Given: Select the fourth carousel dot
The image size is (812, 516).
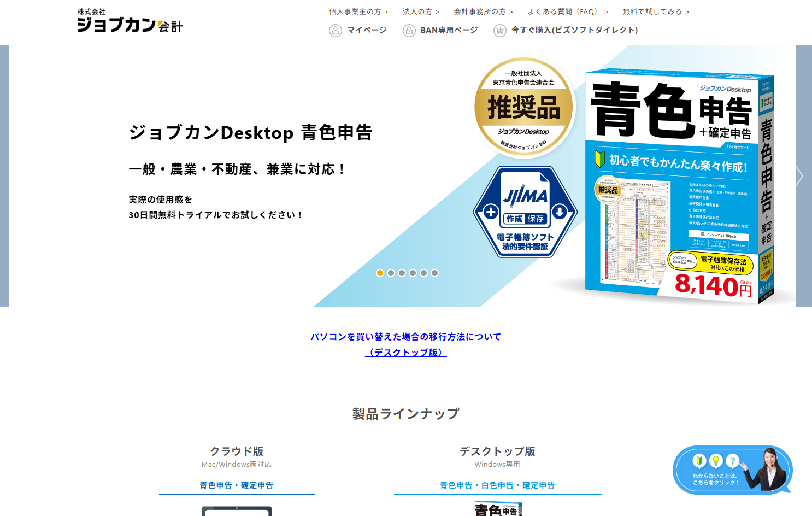Looking at the screenshot, I should click(x=413, y=273).
